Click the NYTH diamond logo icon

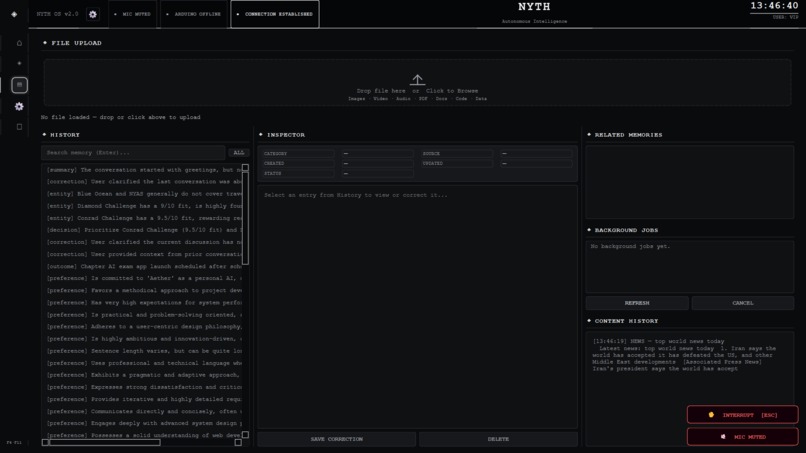pos(14,14)
